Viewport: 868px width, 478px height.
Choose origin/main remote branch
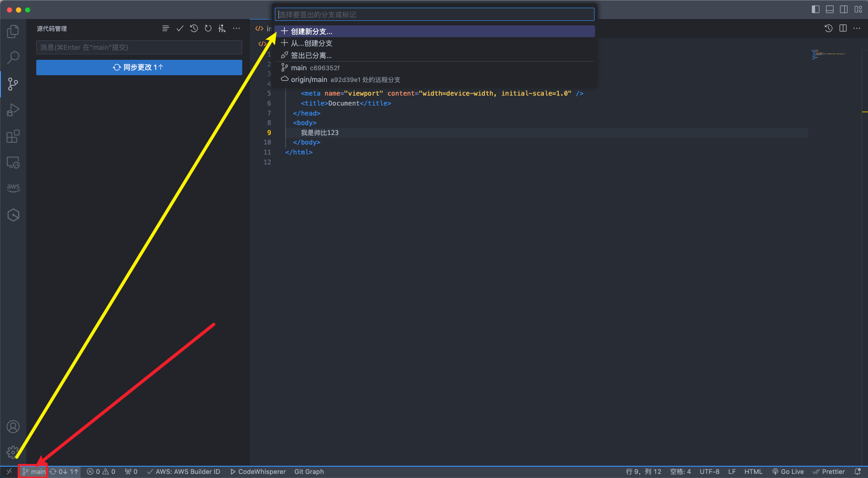pyautogui.click(x=435, y=79)
